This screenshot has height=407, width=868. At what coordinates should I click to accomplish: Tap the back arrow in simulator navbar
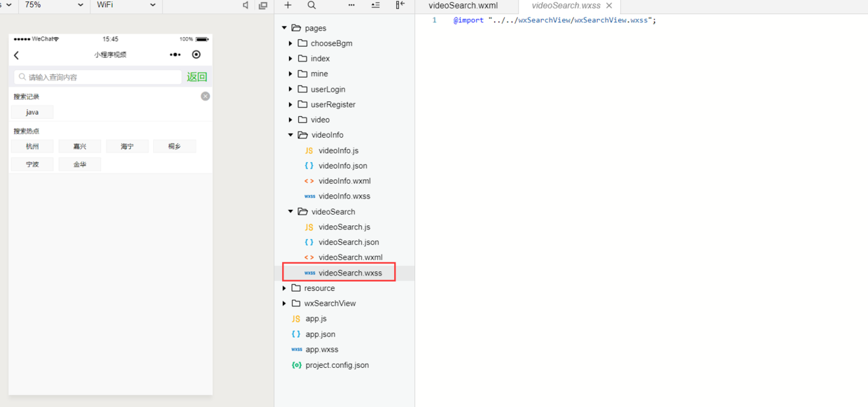[x=17, y=55]
